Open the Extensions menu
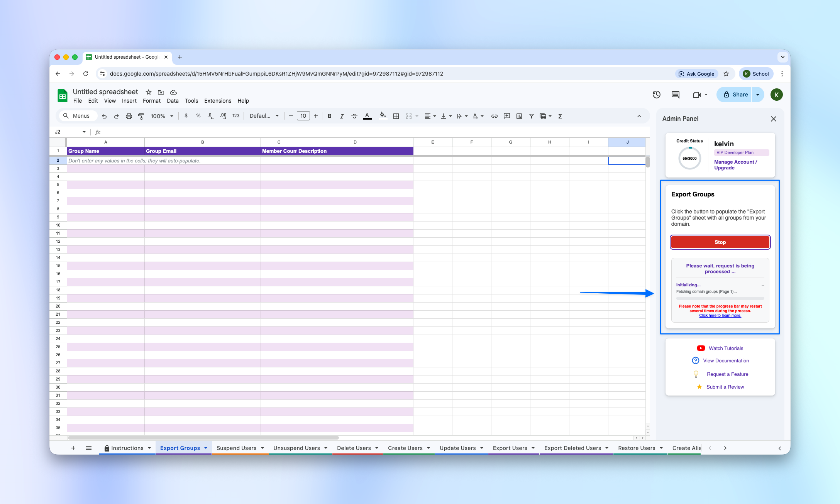Image resolution: width=840 pixels, height=504 pixels. [217, 101]
